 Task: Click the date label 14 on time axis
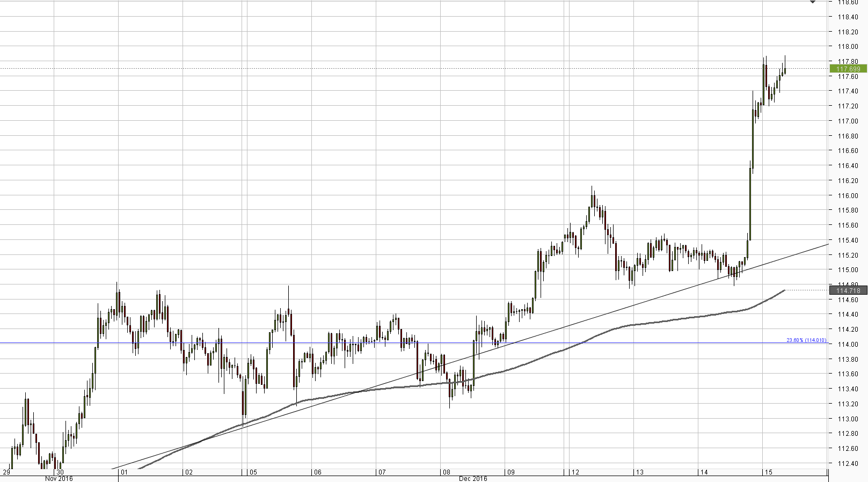tap(704, 472)
